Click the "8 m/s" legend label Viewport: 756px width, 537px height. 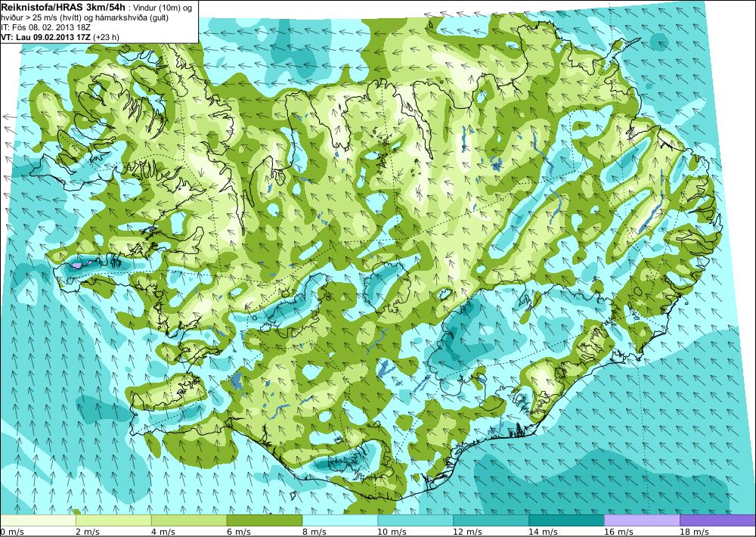tap(314, 532)
